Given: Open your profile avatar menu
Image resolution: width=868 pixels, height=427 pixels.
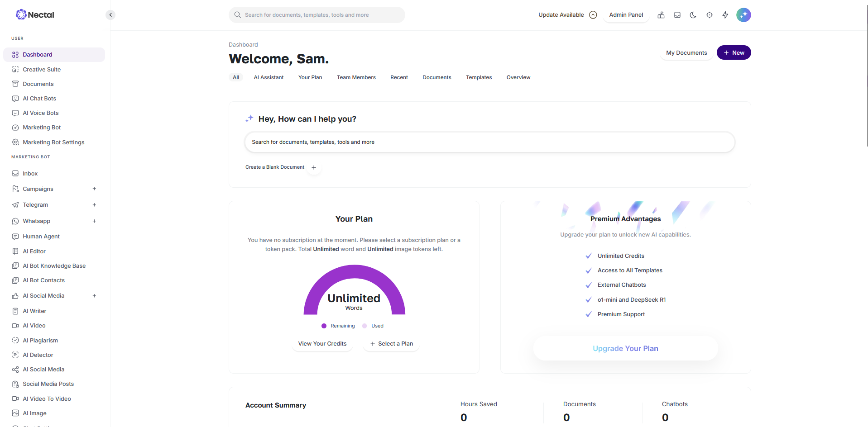Looking at the screenshot, I should coord(743,14).
